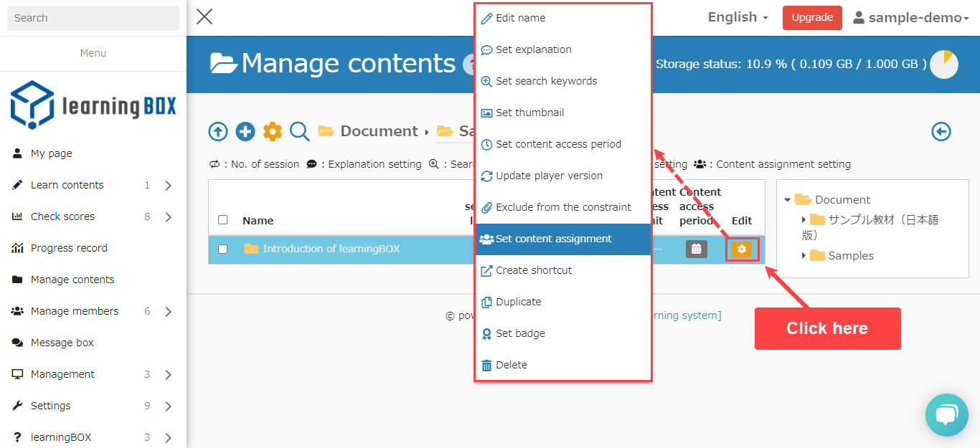Screen dimensions: 980x448
Task: Close the sidebar with the X icon
Action: point(204,17)
